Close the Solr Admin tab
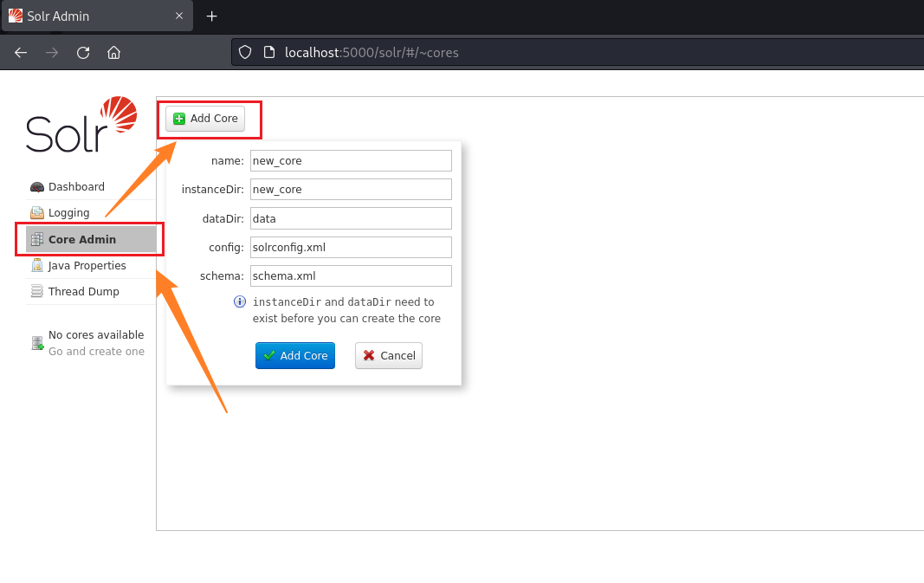The image size is (924, 583). point(179,16)
